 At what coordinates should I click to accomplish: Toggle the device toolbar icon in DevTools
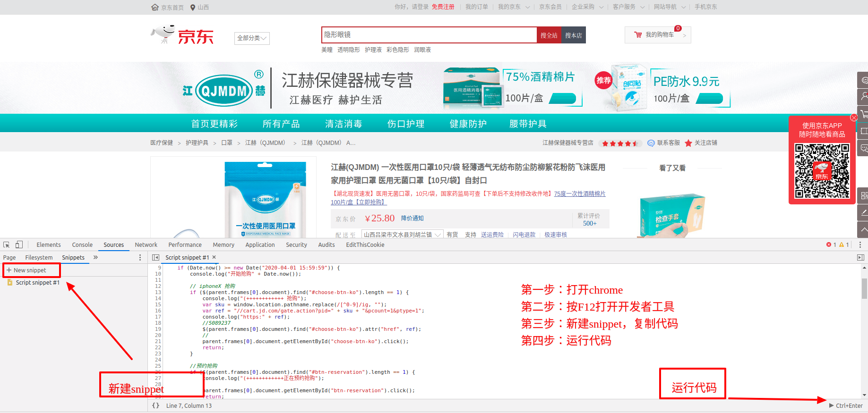[19, 244]
